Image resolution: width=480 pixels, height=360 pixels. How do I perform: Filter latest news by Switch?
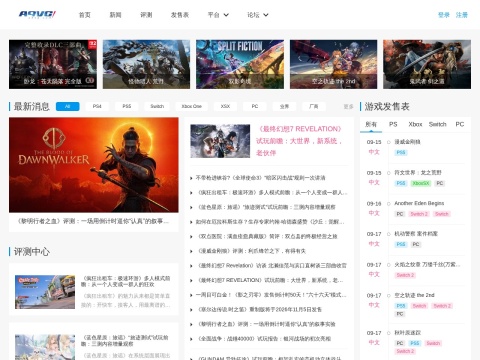point(157,106)
